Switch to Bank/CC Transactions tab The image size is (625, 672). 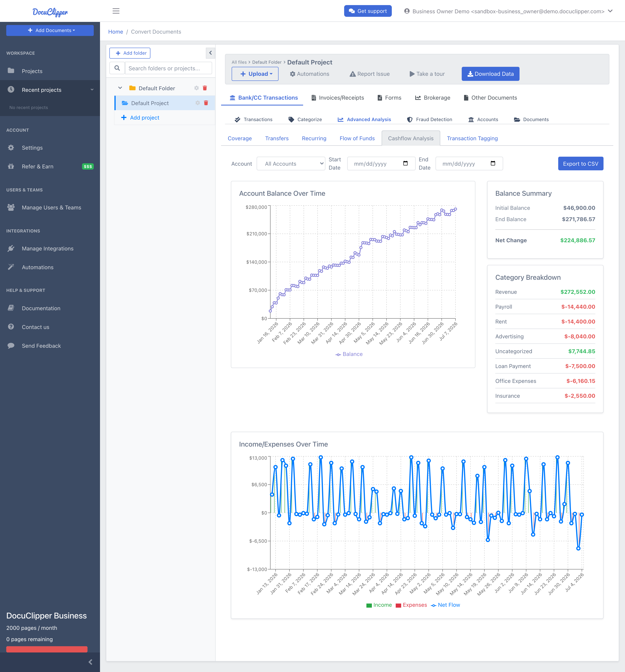point(264,98)
